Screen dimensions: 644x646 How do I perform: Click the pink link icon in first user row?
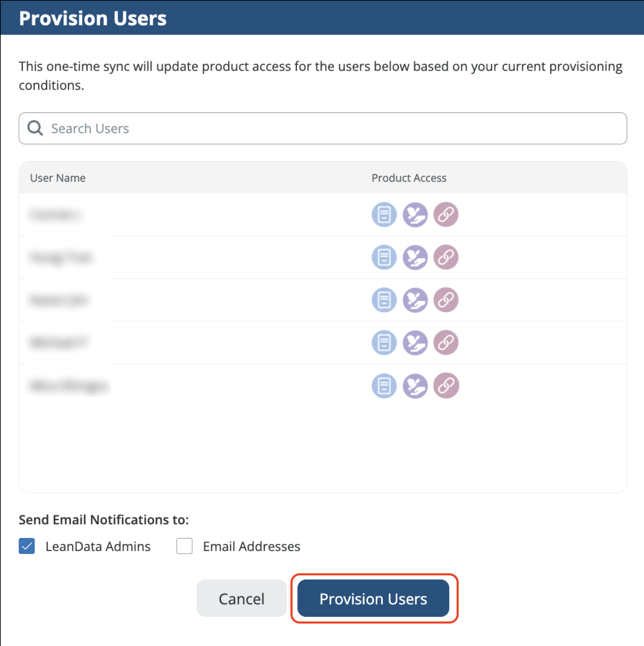click(x=446, y=215)
